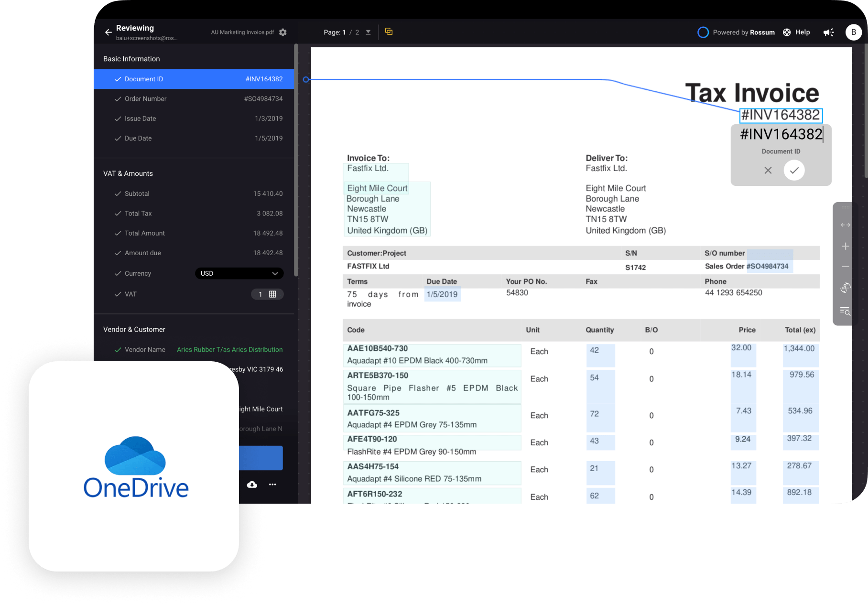Cancel Document ID edit with X button
Screen dimensions: 868x604
pyautogui.click(x=768, y=170)
